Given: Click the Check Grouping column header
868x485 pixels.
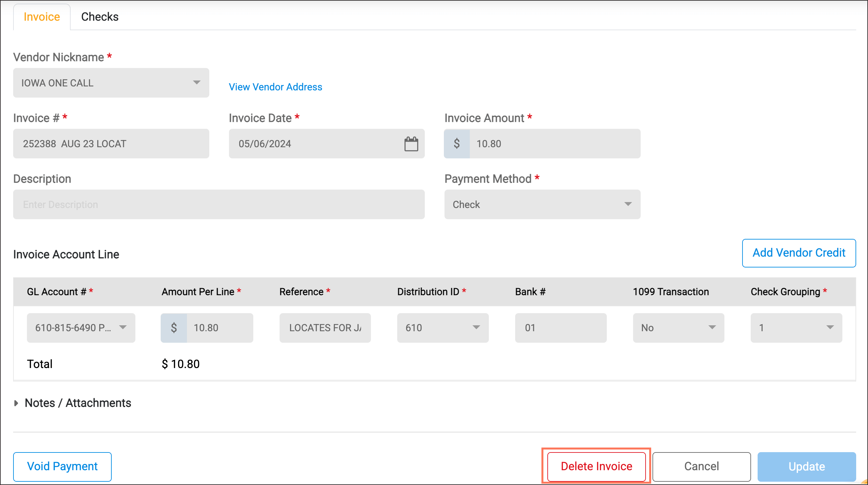Looking at the screenshot, I should coord(789,292).
